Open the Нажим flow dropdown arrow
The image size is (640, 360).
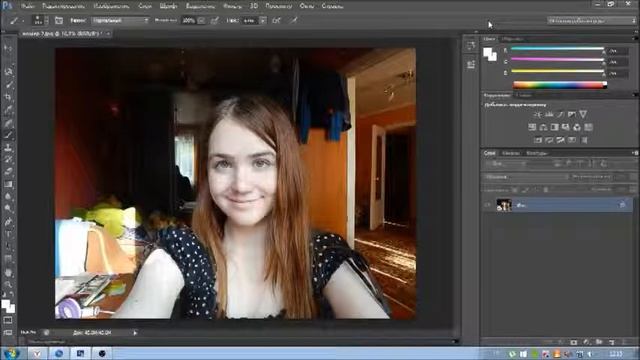click(x=263, y=20)
